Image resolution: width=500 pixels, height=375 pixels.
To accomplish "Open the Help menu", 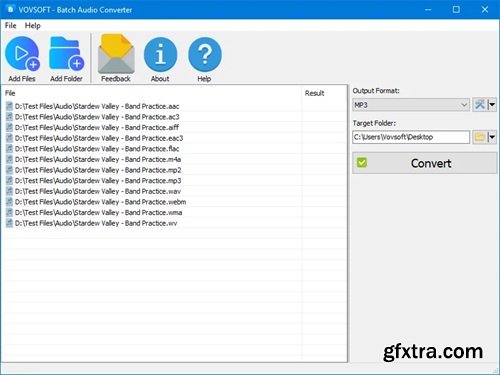I will 33,26.
